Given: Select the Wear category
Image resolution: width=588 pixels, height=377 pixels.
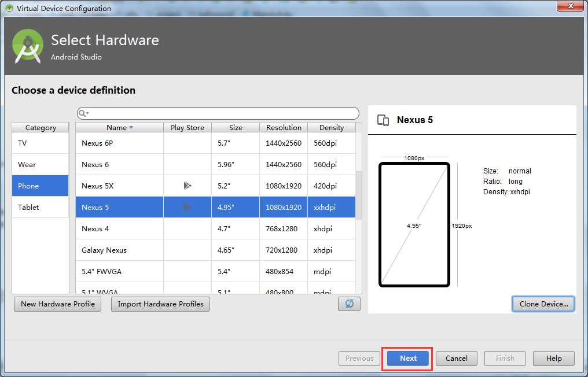Looking at the screenshot, I should pos(41,165).
